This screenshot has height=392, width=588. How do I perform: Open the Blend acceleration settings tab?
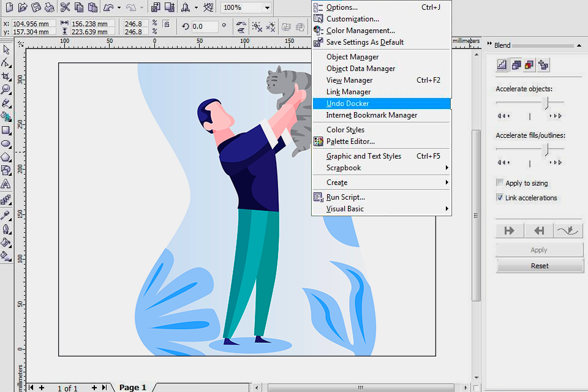pyautogui.click(x=516, y=64)
